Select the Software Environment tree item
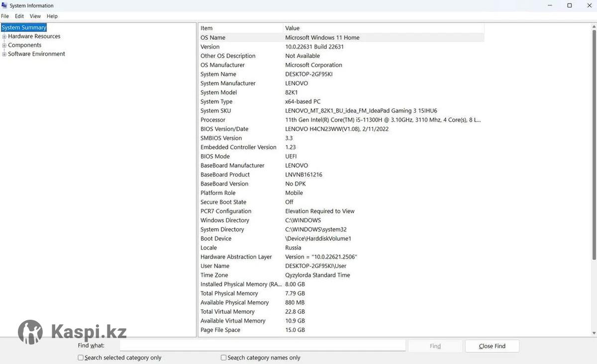This screenshot has width=597, height=364. [37, 54]
